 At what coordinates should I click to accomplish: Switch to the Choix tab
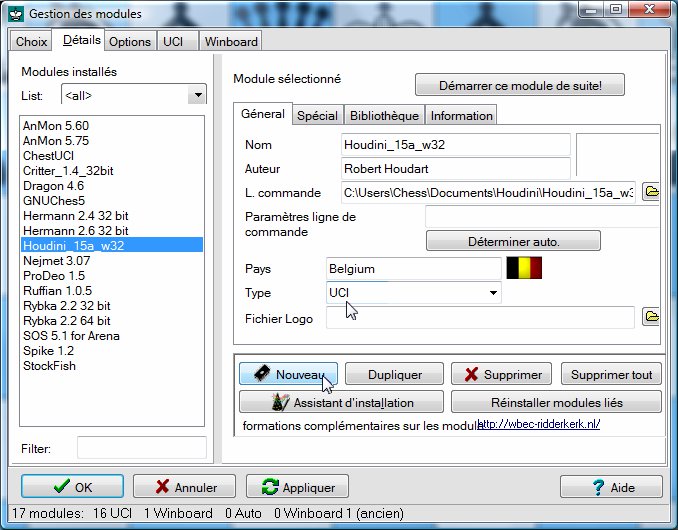click(x=31, y=42)
